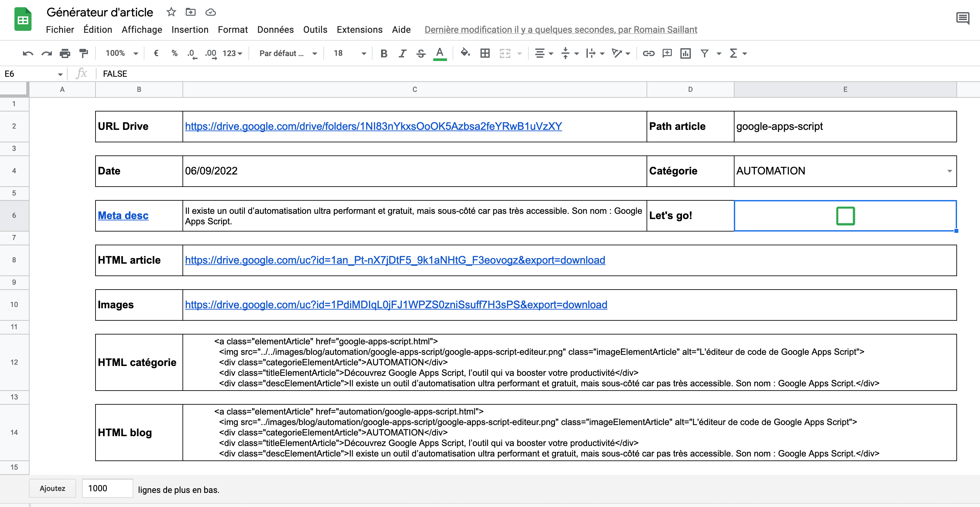This screenshot has height=507, width=980.
Task: Click the 1000 rows input field
Action: [x=107, y=488]
